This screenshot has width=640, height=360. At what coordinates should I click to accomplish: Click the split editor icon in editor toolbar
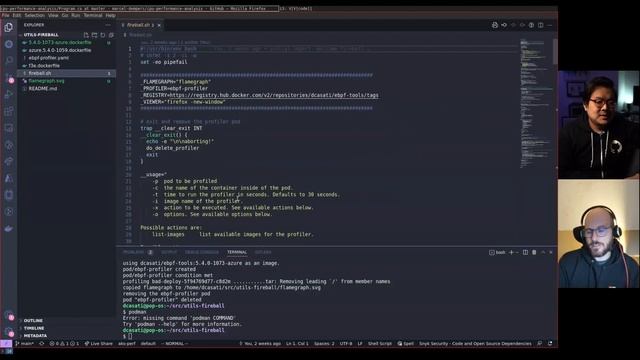pyautogui.click(x=540, y=25)
